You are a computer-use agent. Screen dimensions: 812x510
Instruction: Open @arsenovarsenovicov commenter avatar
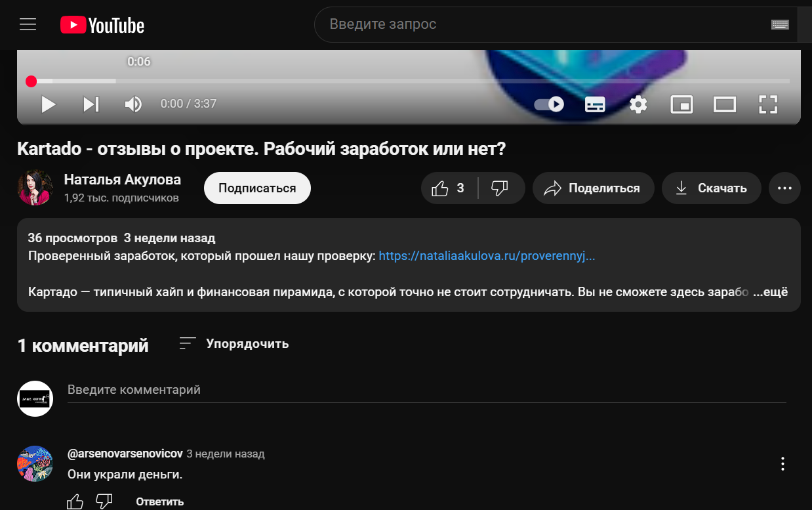tap(35, 464)
